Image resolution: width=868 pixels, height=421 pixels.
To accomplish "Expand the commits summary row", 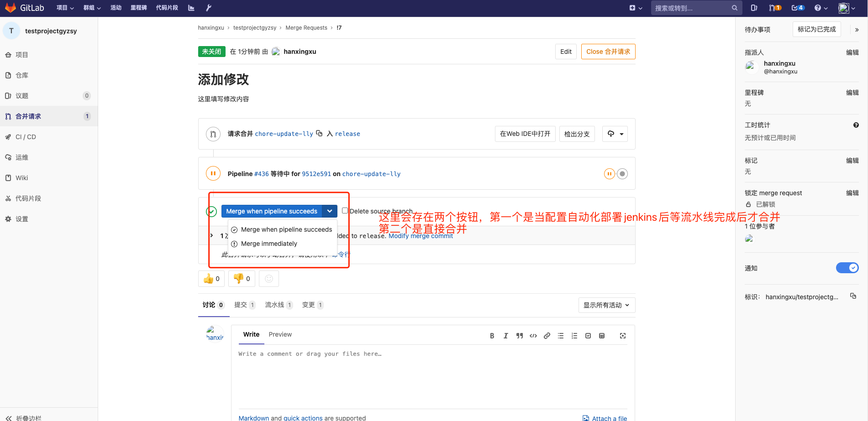I will point(212,235).
